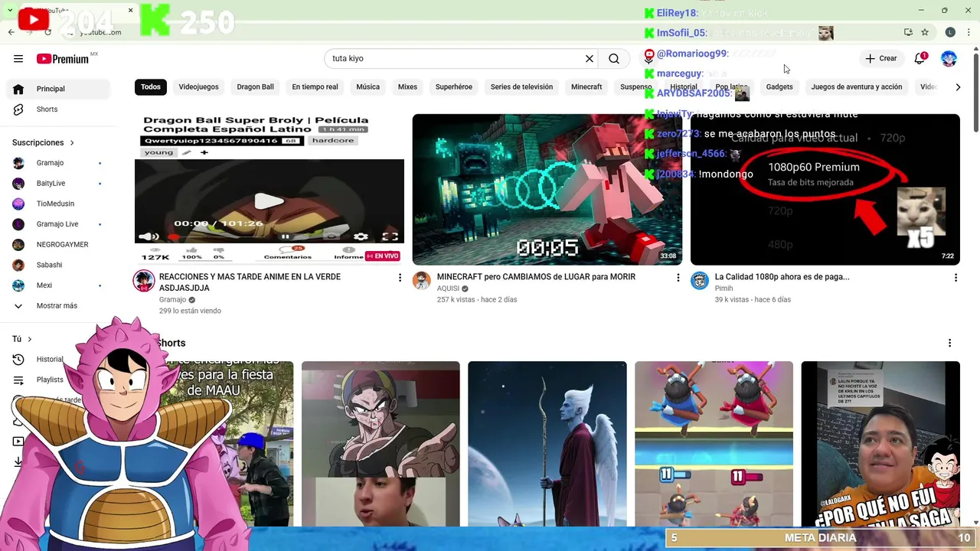Viewport: 980px width, 551px height.
Task: Select the En tiempo real filter chip
Action: (x=315, y=87)
